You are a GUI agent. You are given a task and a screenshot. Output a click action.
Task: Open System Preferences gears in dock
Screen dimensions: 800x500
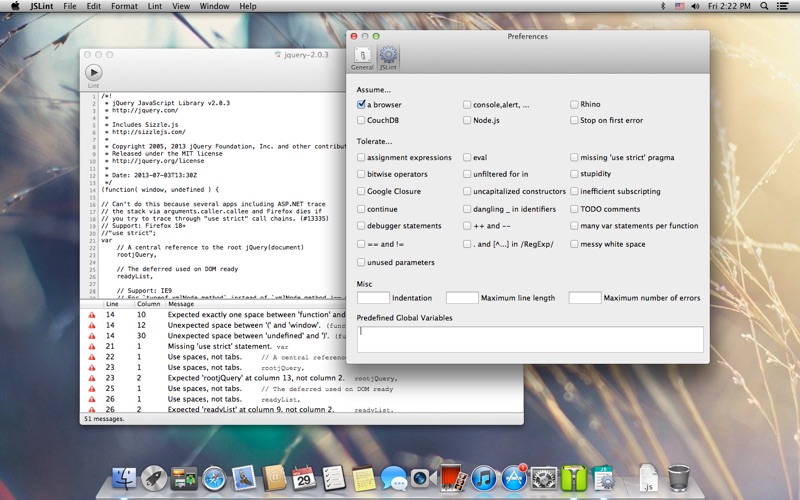pyautogui.click(x=544, y=478)
